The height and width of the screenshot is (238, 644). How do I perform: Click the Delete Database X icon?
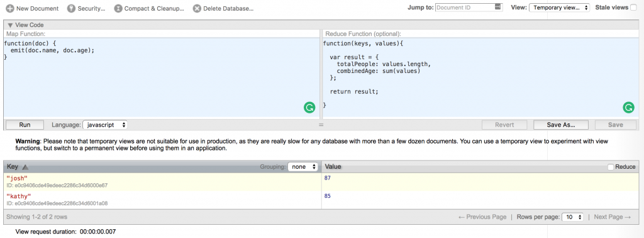[197, 8]
